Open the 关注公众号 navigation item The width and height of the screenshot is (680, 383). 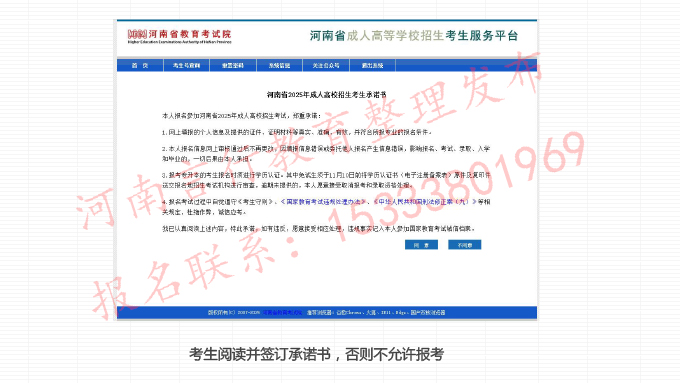[x=326, y=65]
